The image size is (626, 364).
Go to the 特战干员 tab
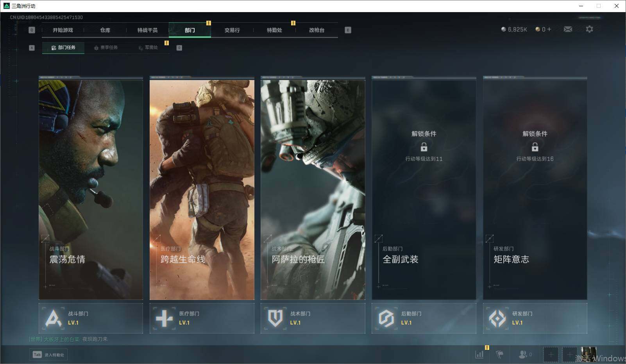[x=147, y=30]
